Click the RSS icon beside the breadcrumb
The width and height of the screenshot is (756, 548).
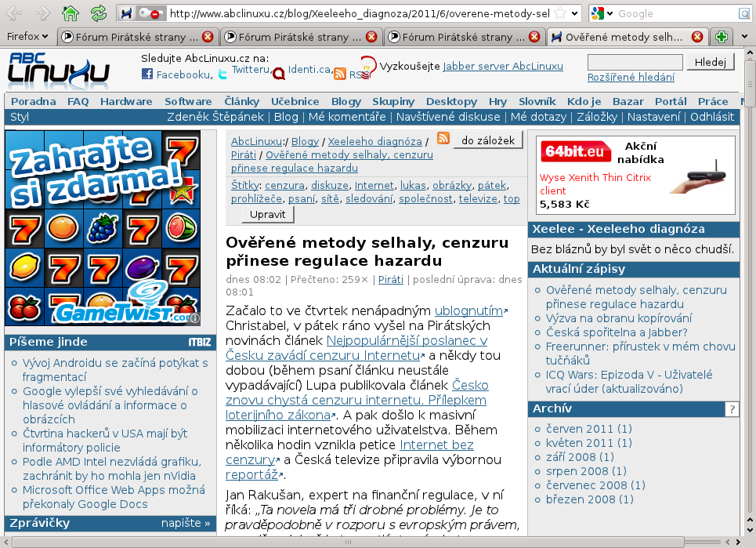[x=443, y=139]
